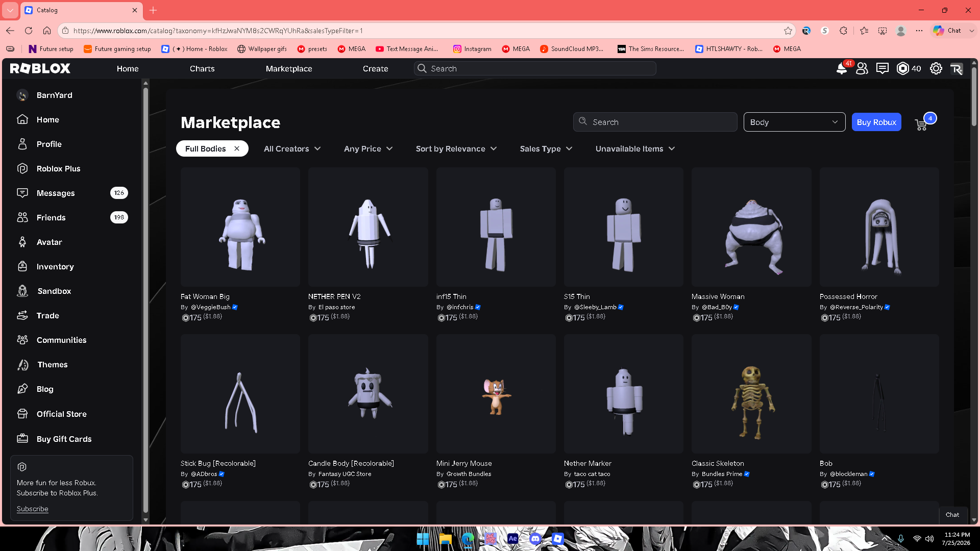The image size is (980, 551).
Task: Open the @VeggieBush creator link
Action: (210, 307)
